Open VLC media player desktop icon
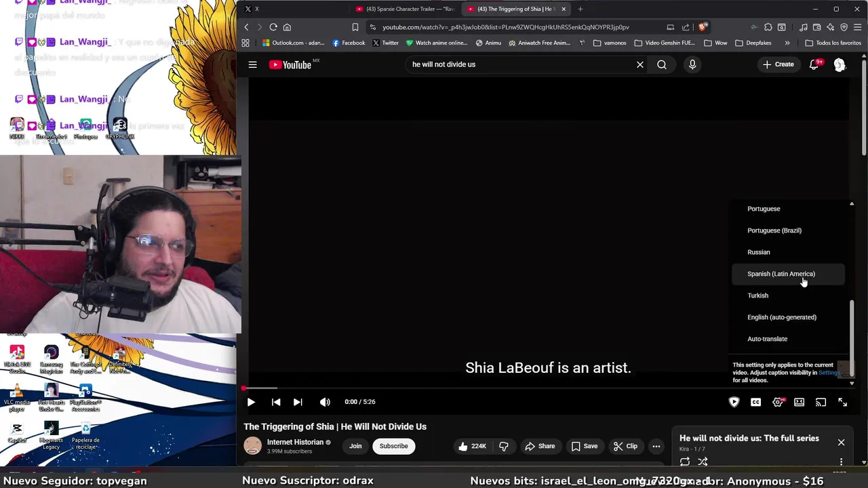The width and height of the screenshot is (868, 488). [17, 399]
